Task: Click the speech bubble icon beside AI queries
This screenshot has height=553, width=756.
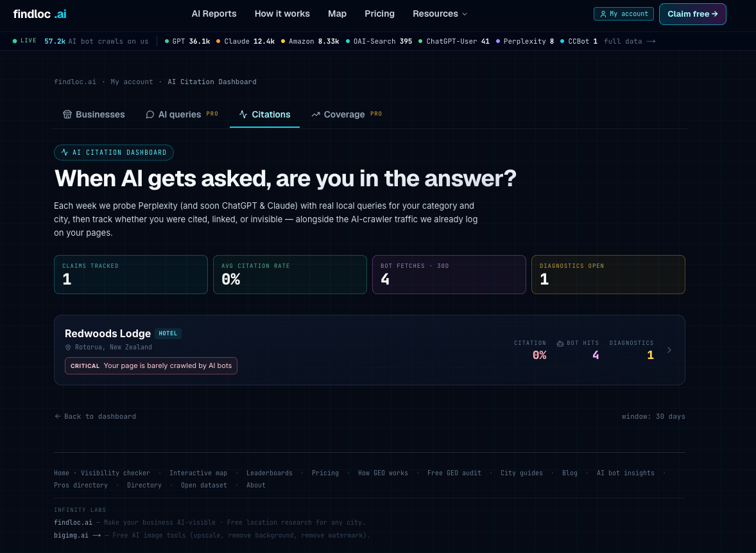Action: click(x=150, y=114)
